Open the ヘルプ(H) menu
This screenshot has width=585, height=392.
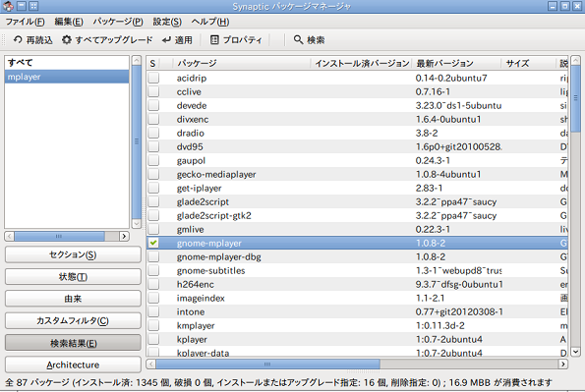pyautogui.click(x=210, y=22)
